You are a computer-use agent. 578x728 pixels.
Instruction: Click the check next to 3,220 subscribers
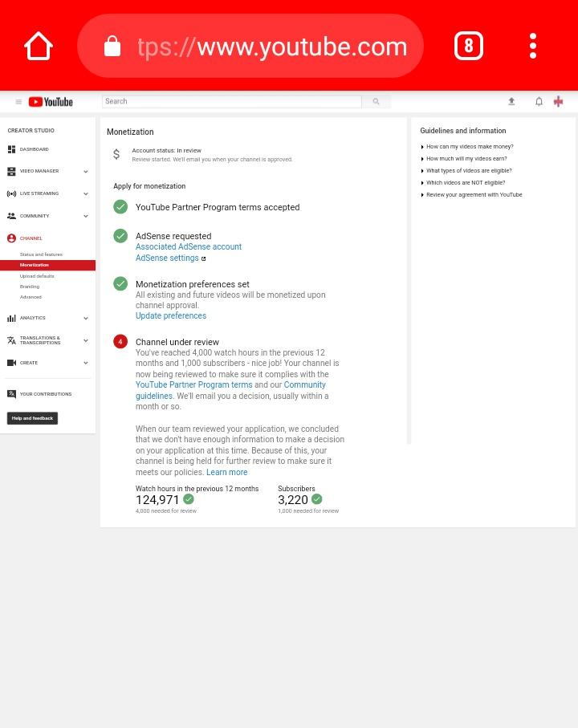coord(316,499)
